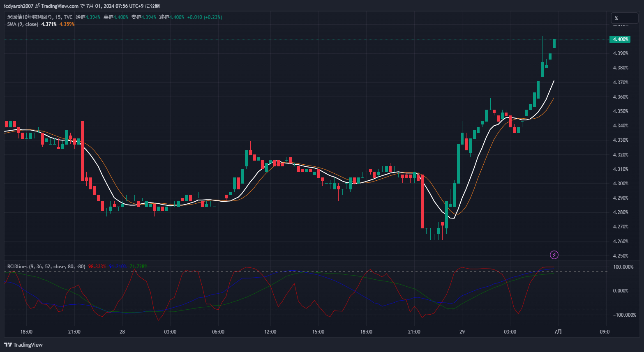Open the % unit box on price axis
Viewport: 644px width, 352px height.
click(624, 18)
